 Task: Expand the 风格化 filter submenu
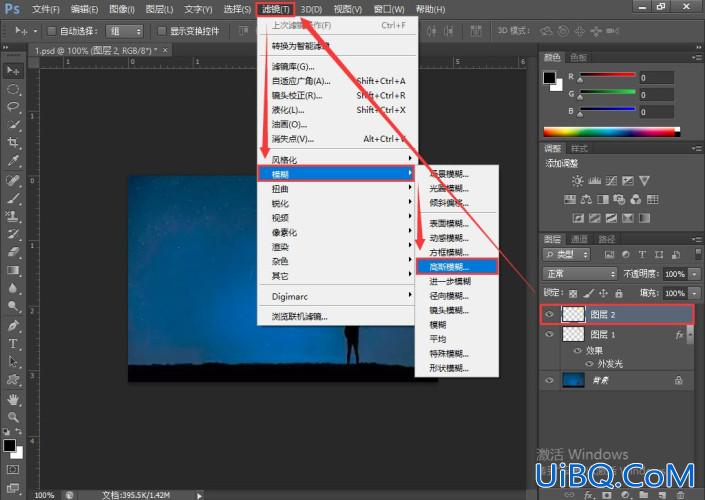pyautogui.click(x=335, y=160)
